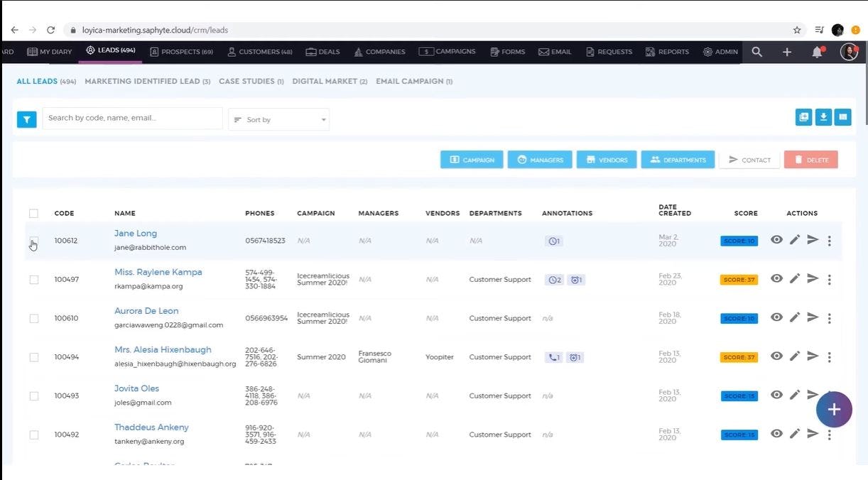This screenshot has width=868, height=480.
Task: Switch to Case Studies tab
Action: 251,82
